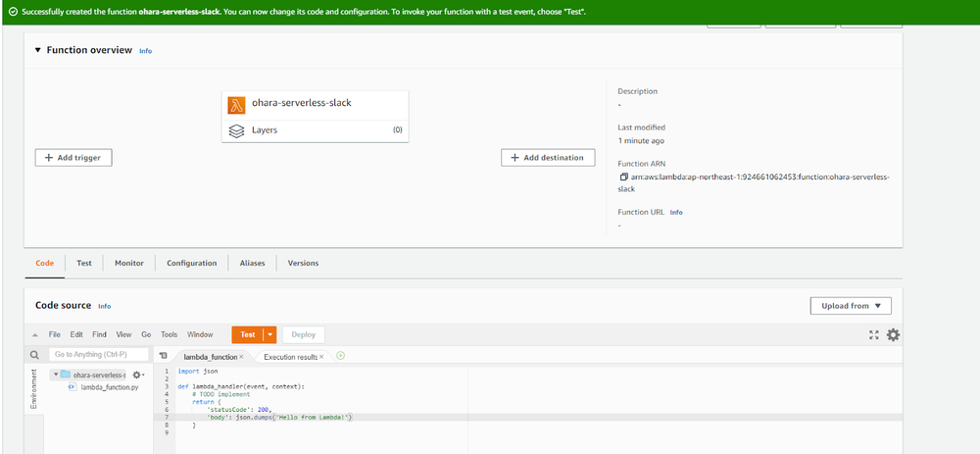The width and height of the screenshot is (980, 454).
Task: Collapse the ohara-serverless-slack folder tree
Action: point(56,375)
